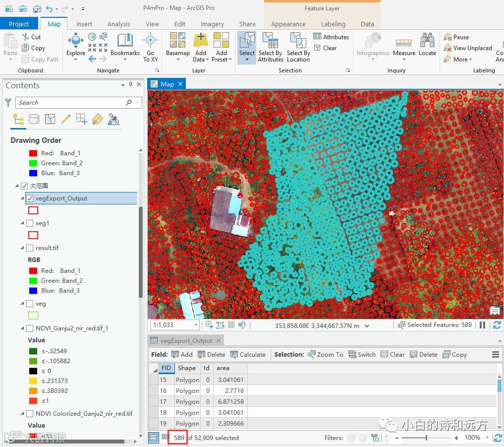Open the Locate pane
The width and height of the screenshot is (504, 447).
[427, 45]
